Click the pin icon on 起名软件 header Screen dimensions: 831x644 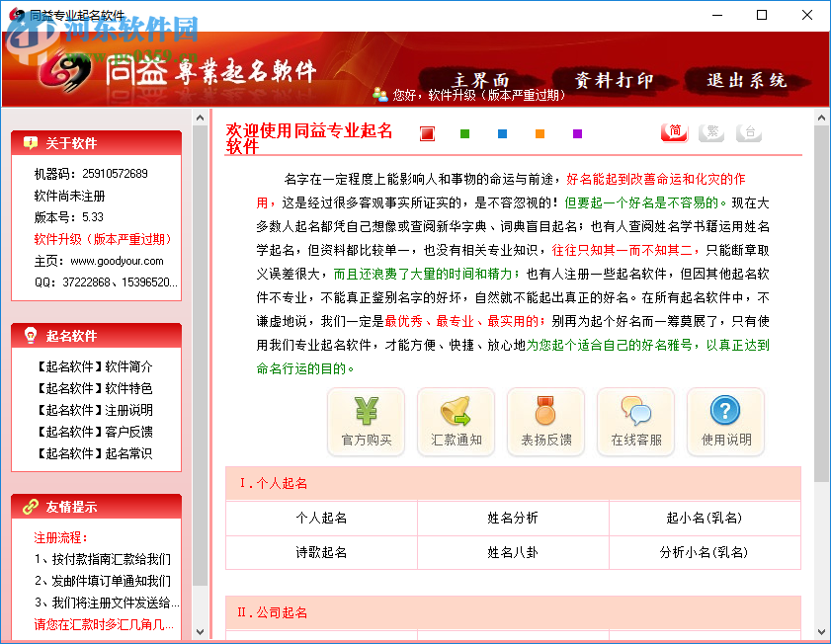(x=29, y=336)
